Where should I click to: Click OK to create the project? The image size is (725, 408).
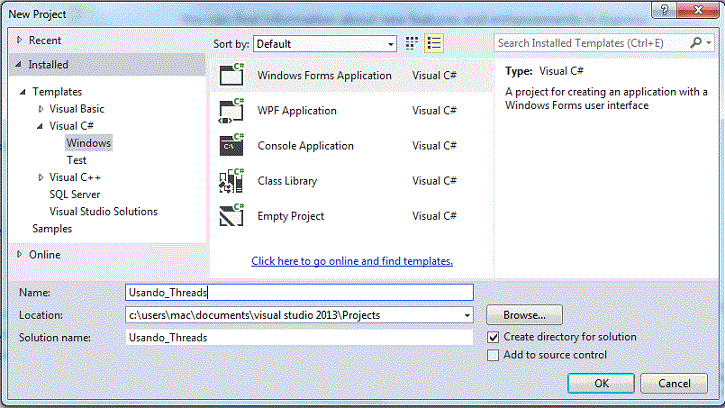(x=601, y=383)
